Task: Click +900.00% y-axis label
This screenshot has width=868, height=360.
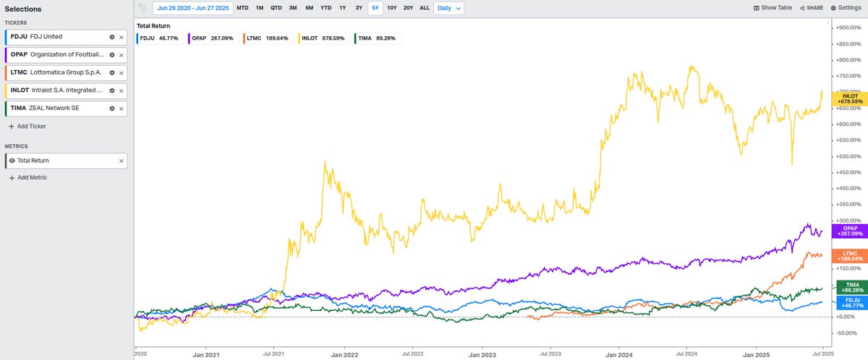Action: (849, 27)
